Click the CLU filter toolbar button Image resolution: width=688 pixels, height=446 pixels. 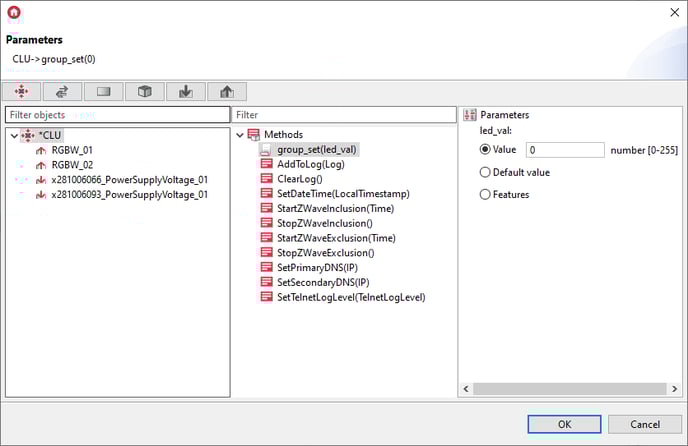coord(22,92)
